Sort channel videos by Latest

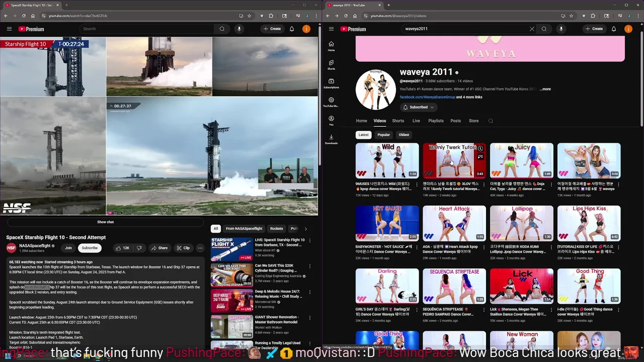363,135
